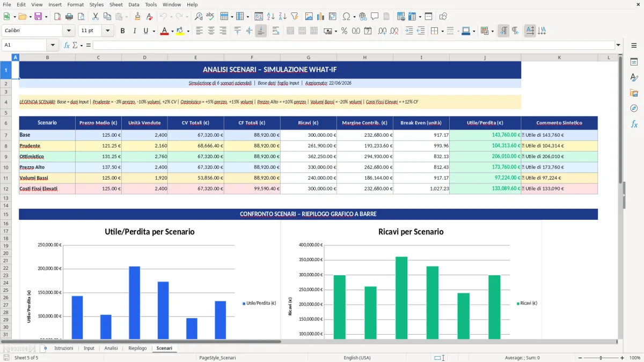Open the Data menu
The image size is (644, 362).
[134, 4]
